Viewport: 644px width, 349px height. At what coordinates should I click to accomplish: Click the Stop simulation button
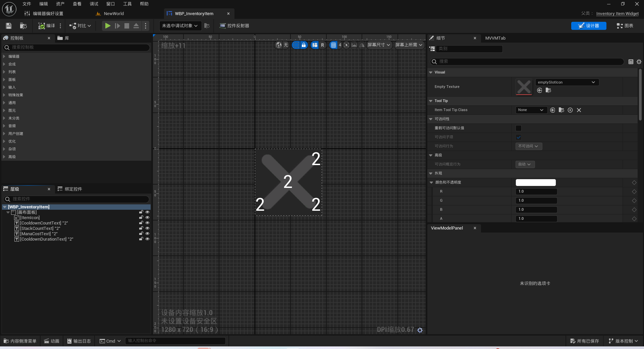click(127, 26)
